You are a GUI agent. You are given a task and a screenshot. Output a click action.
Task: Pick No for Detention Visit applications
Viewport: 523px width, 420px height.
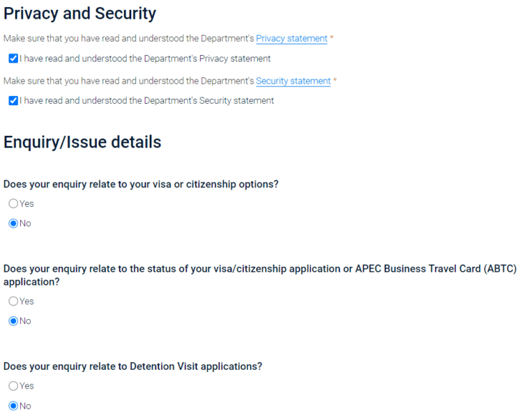13,406
